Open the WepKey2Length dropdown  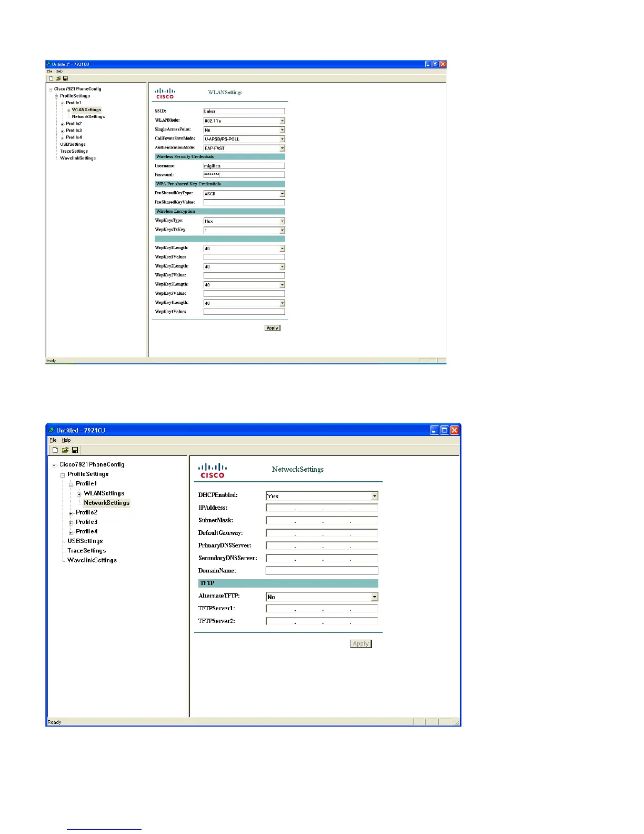(x=283, y=266)
